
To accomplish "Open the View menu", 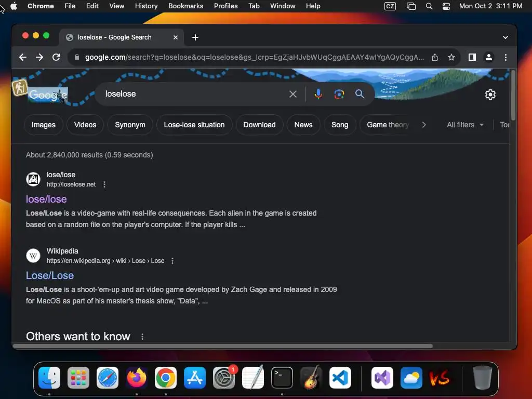I will point(116,6).
